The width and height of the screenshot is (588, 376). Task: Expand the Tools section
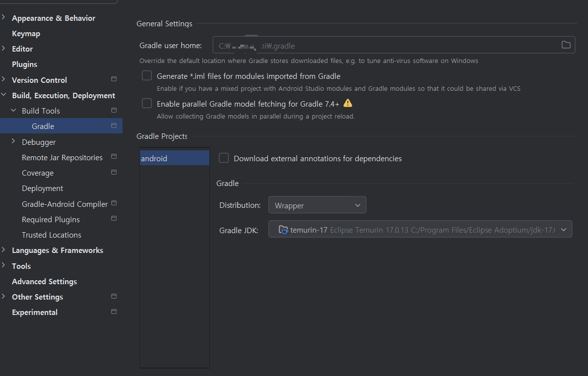(3, 265)
